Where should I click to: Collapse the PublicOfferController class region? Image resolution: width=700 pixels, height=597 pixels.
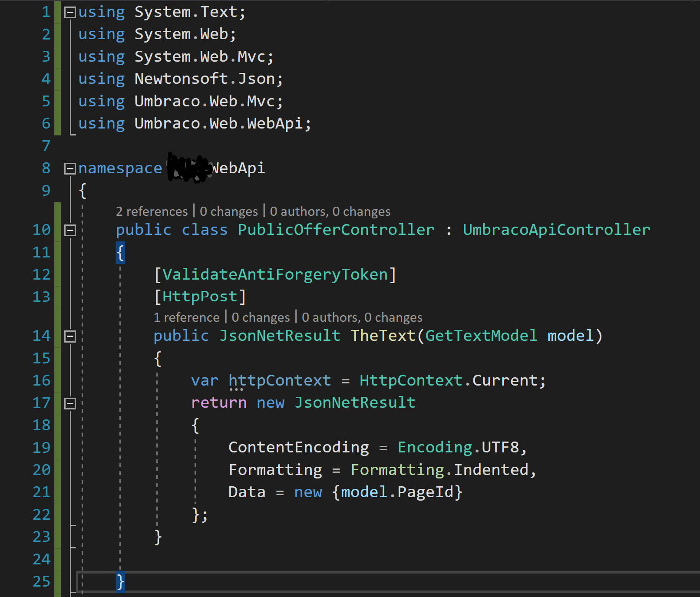[70, 230]
